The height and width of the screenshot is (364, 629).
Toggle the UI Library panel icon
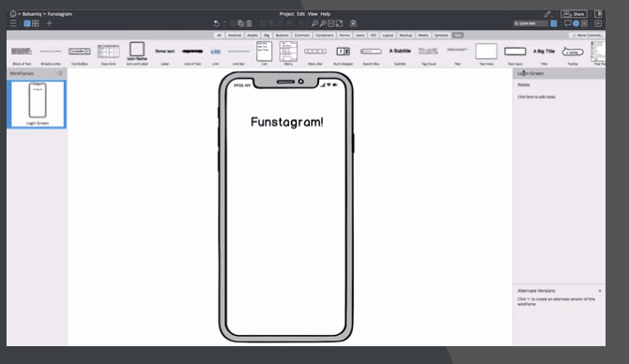click(x=554, y=23)
